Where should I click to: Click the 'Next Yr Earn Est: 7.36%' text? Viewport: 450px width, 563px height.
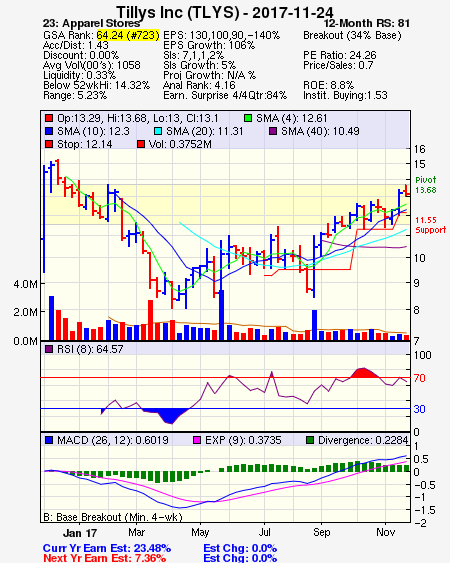[x=105, y=558]
